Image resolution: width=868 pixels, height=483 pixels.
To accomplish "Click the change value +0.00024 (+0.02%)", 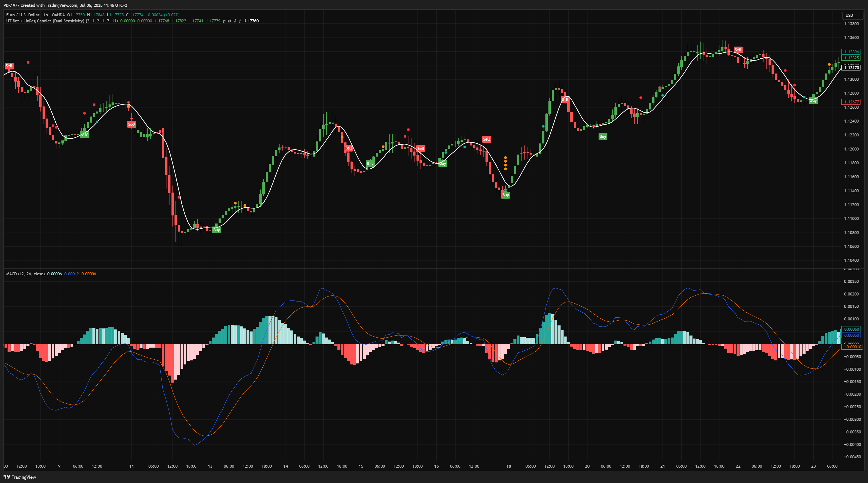I will click(x=162, y=15).
